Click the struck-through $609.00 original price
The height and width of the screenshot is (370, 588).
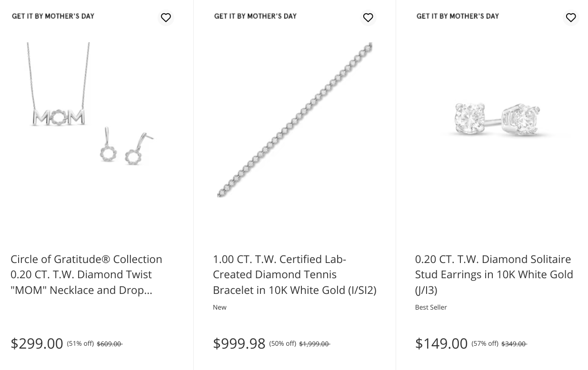coord(110,344)
